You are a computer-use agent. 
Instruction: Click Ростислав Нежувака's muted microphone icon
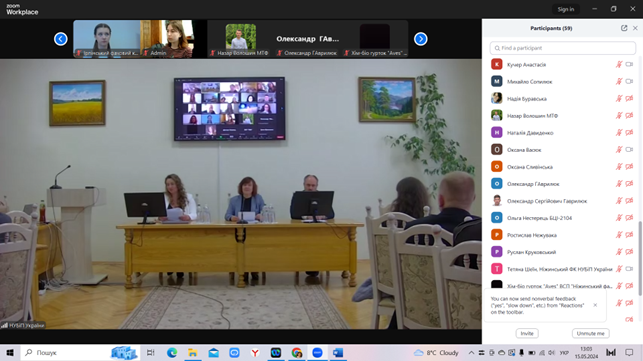[619, 235]
